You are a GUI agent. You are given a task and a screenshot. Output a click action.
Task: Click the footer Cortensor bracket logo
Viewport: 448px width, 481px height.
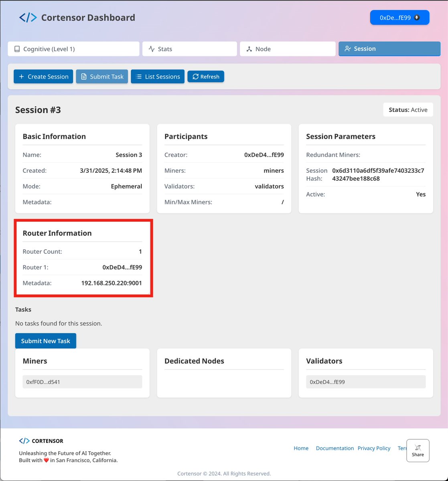(24, 441)
